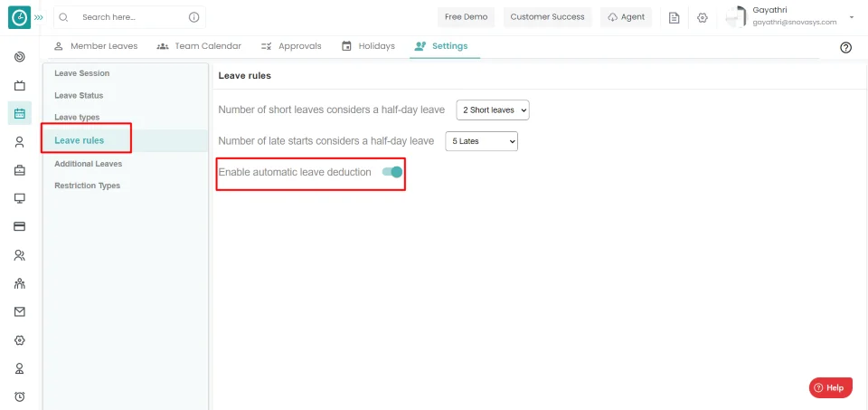Open Additional Leaves settings
The height and width of the screenshot is (410, 868).
point(88,164)
